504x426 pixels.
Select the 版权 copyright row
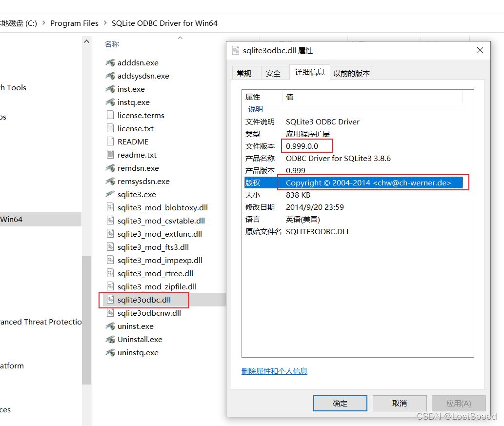(x=354, y=183)
